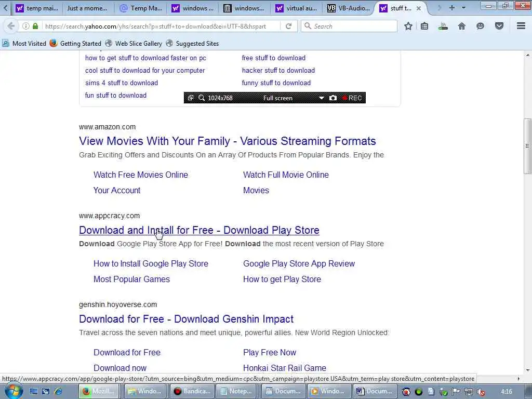Click 'sims 4 stuff to download' suggestion
The width and height of the screenshot is (532, 399).
click(122, 83)
